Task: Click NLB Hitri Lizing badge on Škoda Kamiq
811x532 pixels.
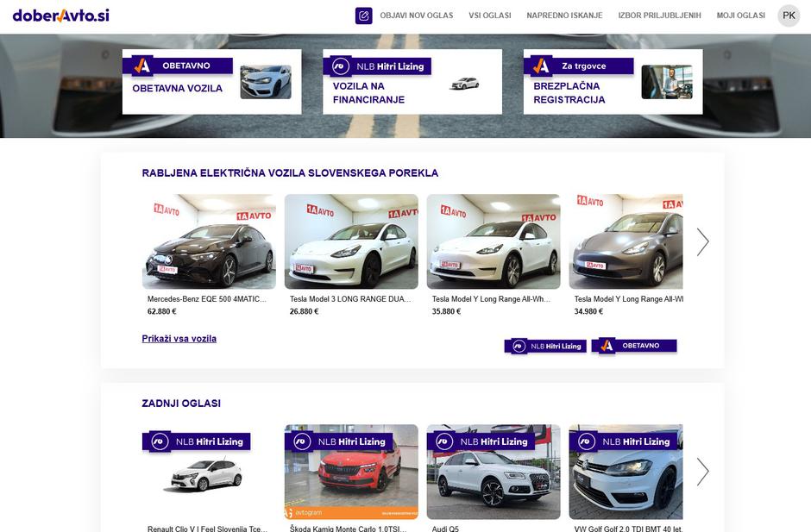Action: [x=340, y=441]
